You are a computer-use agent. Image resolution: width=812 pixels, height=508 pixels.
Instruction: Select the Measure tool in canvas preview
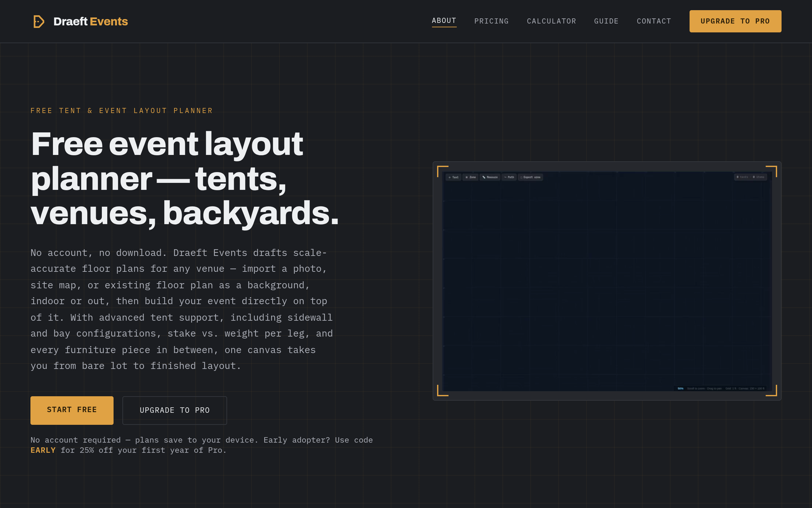pos(490,177)
